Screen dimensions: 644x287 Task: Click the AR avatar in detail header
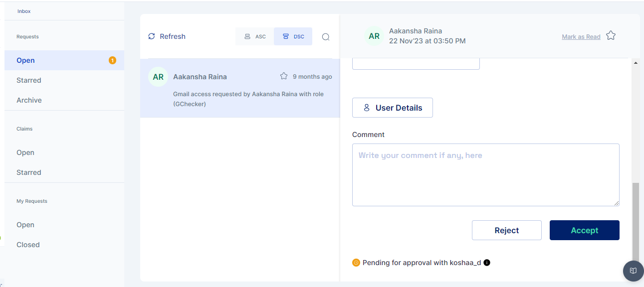click(374, 36)
